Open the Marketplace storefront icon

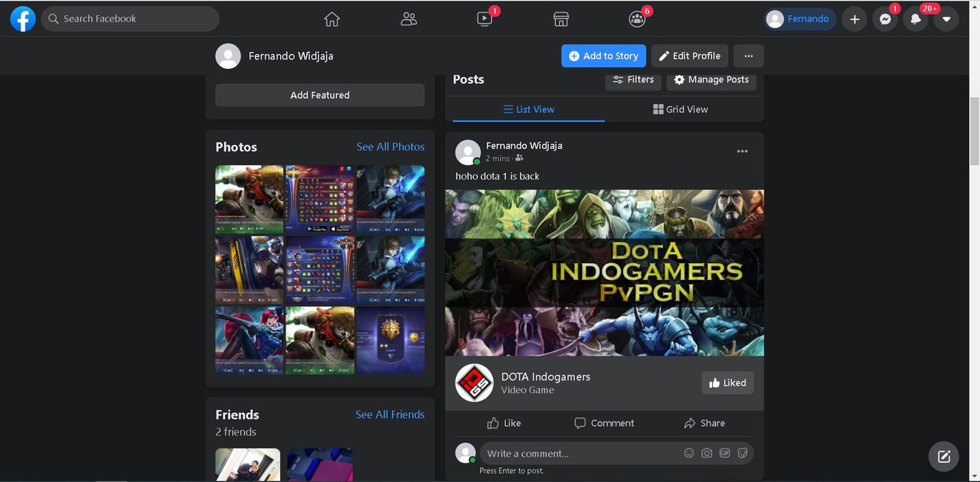[x=561, y=19]
